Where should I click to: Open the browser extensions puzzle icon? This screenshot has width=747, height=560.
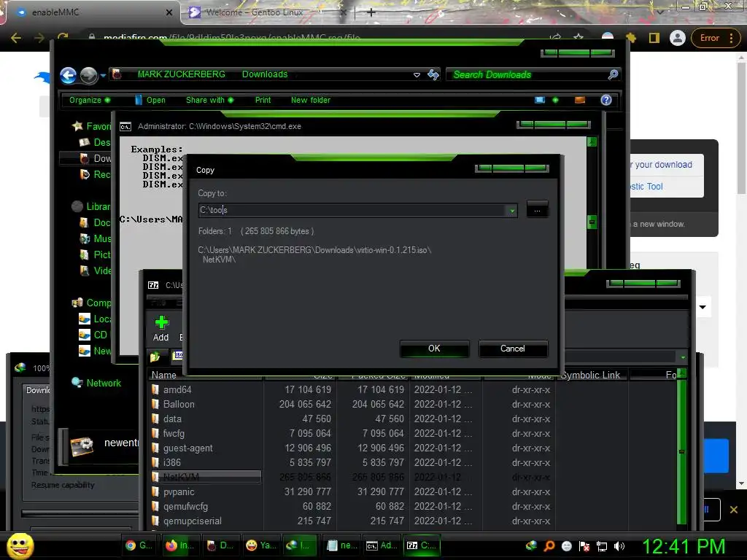(631, 38)
